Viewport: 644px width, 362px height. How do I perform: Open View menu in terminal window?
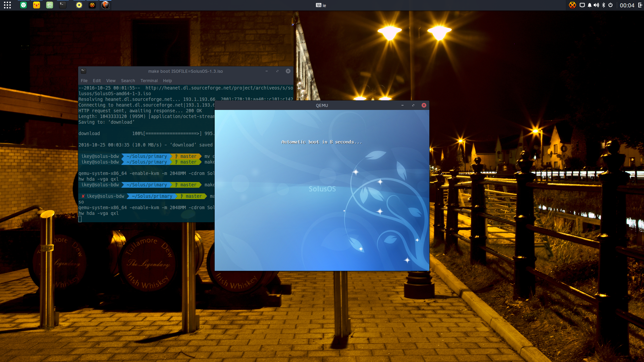pyautogui.click(x=111, y=81)
